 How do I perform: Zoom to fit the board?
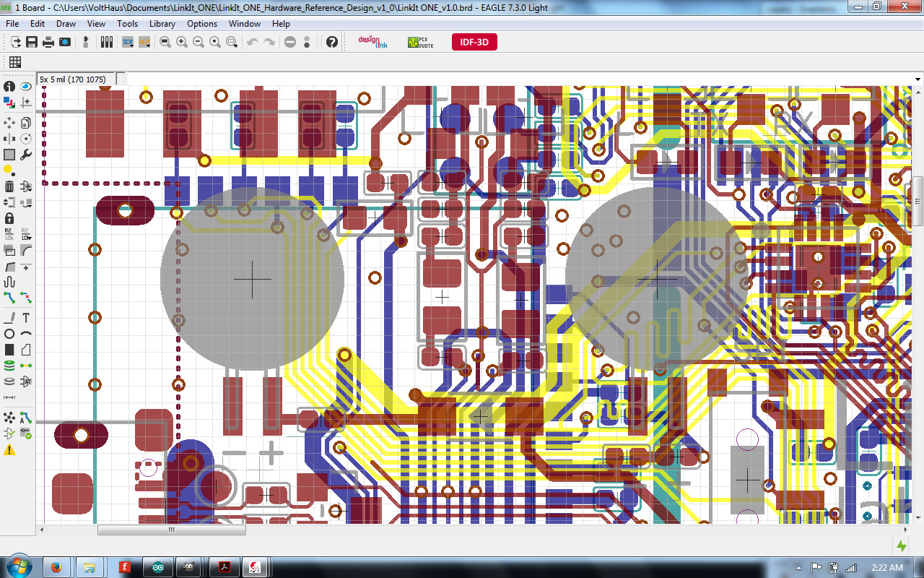point(165,43)
